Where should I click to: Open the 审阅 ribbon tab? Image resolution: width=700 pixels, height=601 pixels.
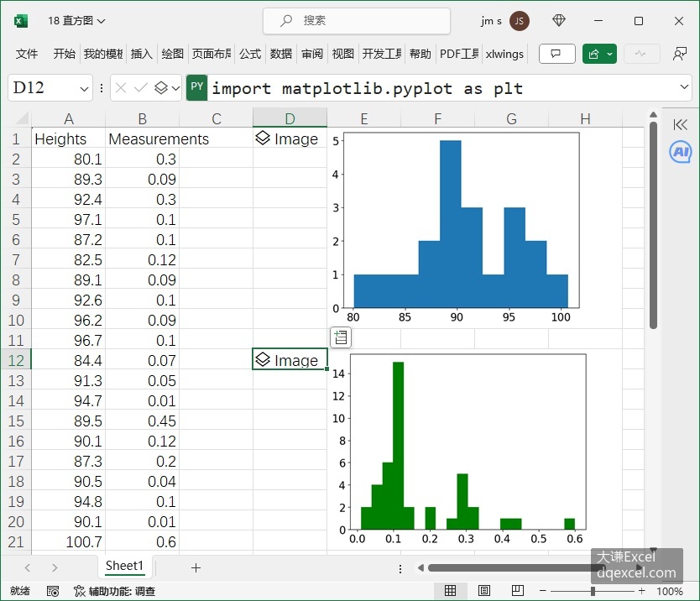coord(311,54)
